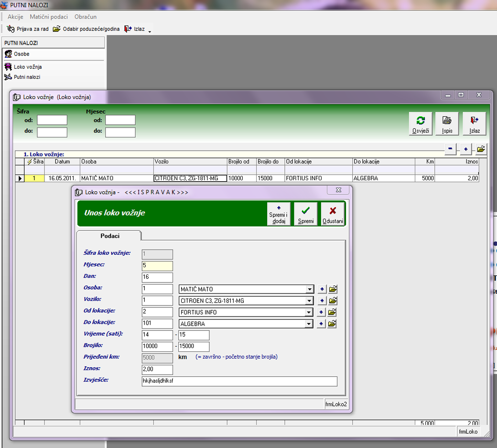
Task: Expand the Do lokacije dropdown ALGEBRA
Action: point(309,324)
